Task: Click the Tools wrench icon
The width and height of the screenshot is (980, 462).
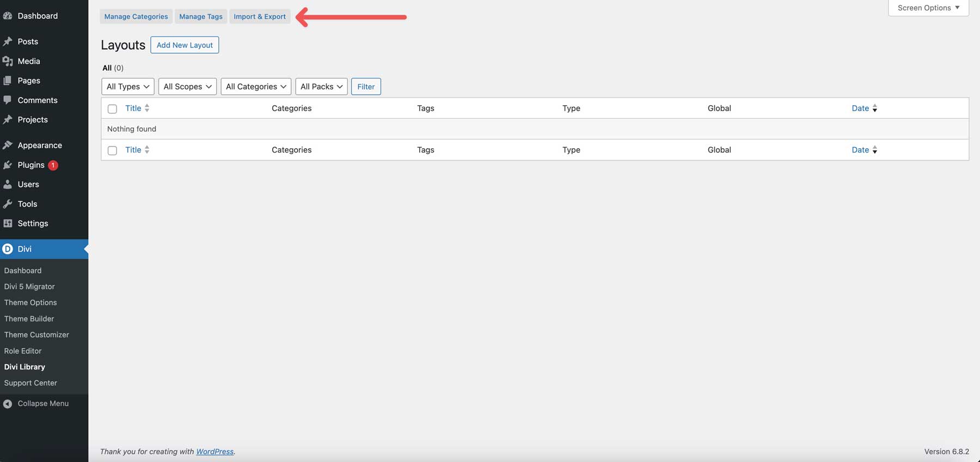Action: tap(8, 204)
